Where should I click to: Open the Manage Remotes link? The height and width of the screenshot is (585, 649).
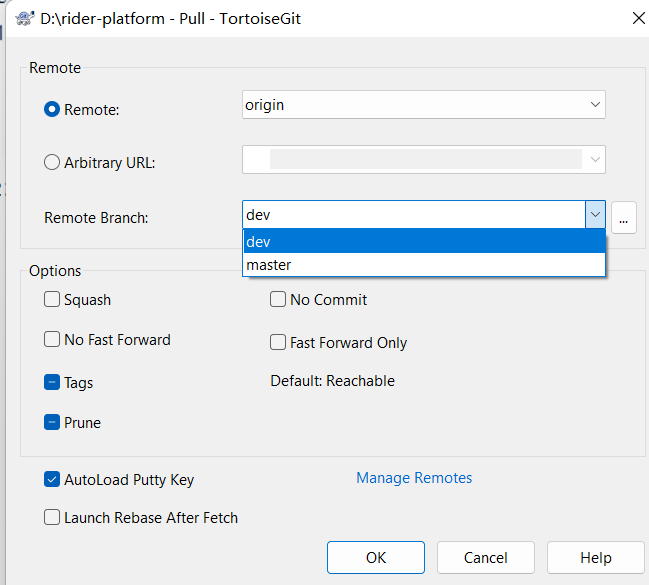414,478
